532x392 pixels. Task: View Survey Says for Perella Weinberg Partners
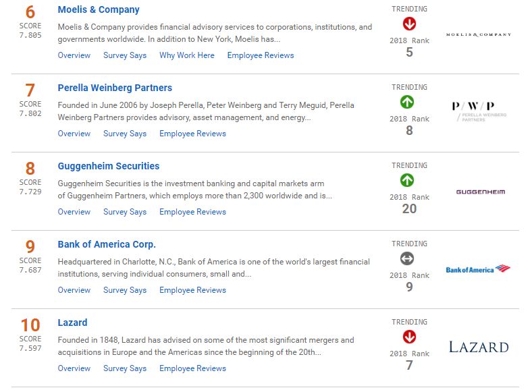click(x=125, y=134)
